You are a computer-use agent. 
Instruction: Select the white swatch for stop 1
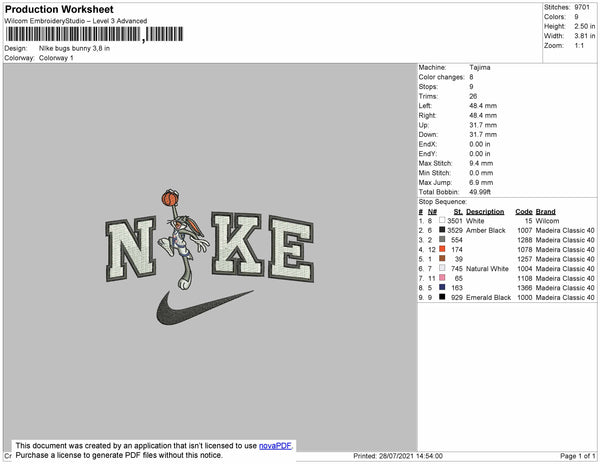tap(442, 220)
